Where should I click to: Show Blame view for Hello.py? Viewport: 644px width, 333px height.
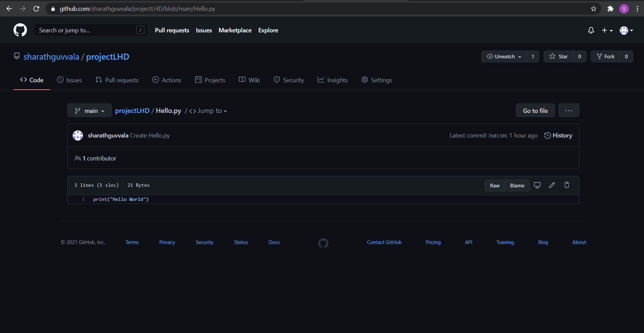tap(517, 185)
